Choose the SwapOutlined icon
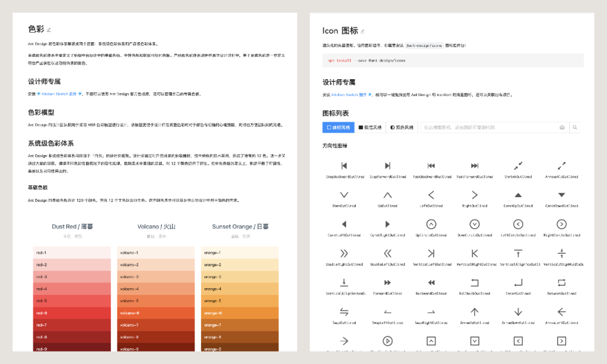The image size is (607, 364). (x=344, y=312)
